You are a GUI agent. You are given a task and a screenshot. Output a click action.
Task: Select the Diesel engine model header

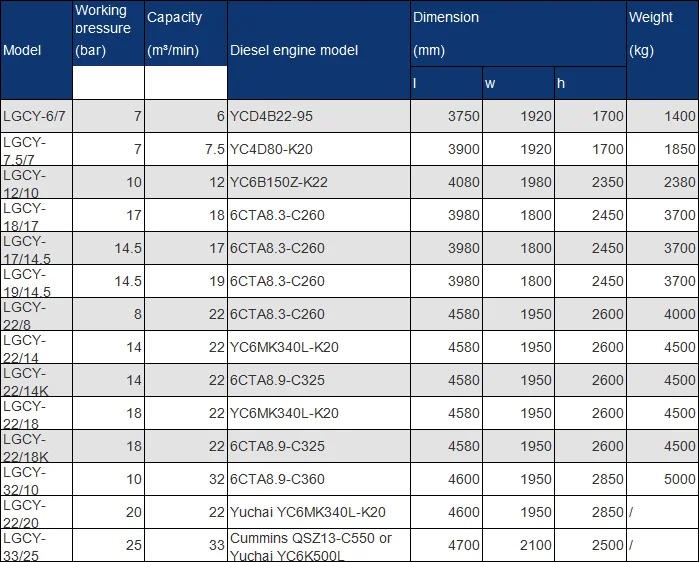coord(294,50)
